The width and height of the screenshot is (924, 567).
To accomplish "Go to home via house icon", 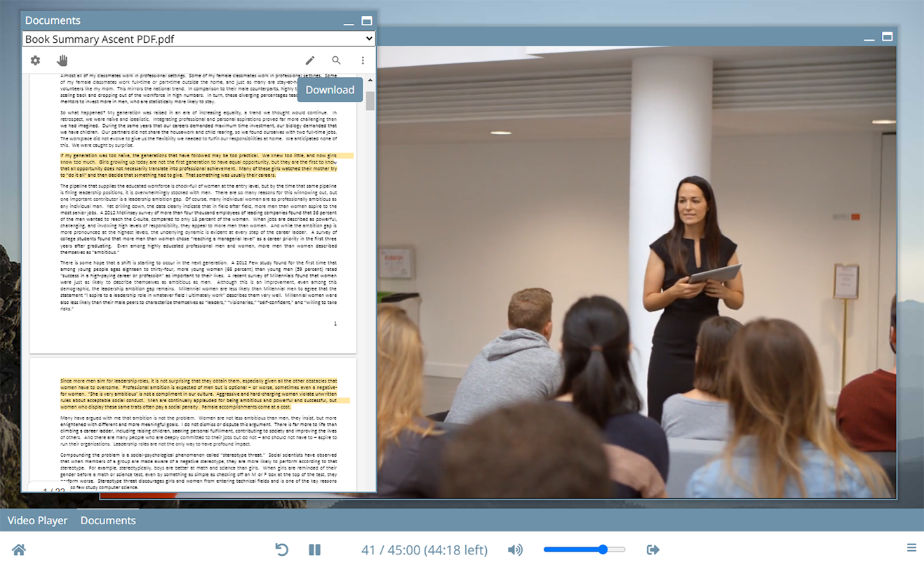I will click(x=19, y=549).
